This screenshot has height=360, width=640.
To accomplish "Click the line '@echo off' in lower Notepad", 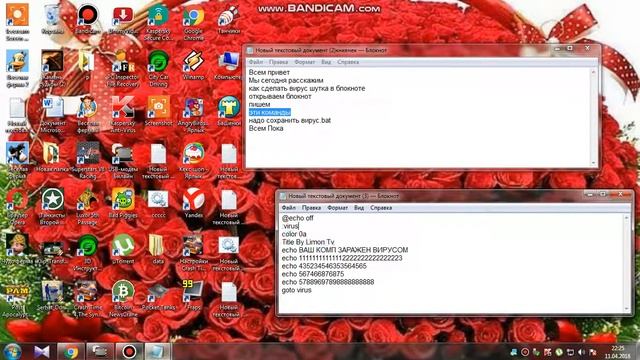I will [x=298, y=218].
